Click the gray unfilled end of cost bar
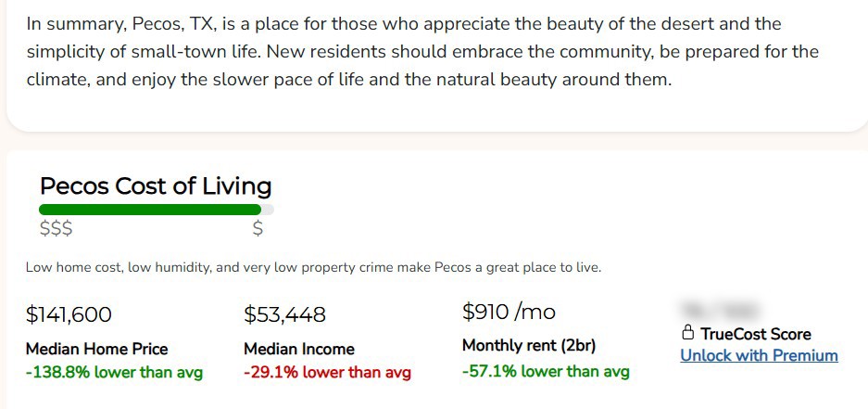This screenshot has height=409, width=868. [x=268, y=210]
